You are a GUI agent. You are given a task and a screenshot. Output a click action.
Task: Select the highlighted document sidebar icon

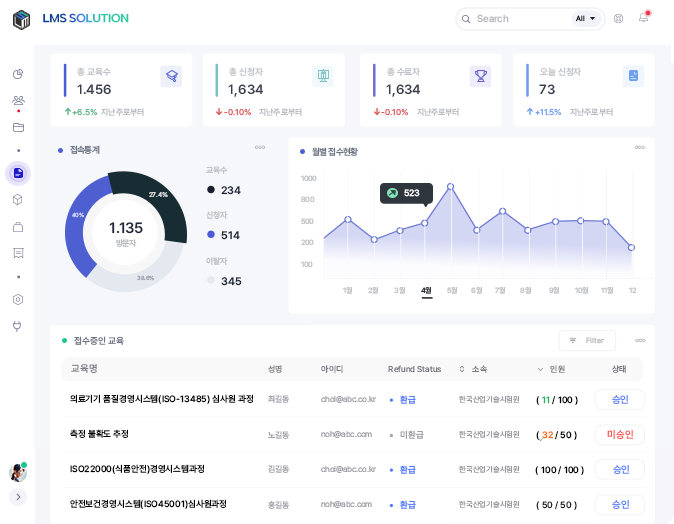coord(18,173)
